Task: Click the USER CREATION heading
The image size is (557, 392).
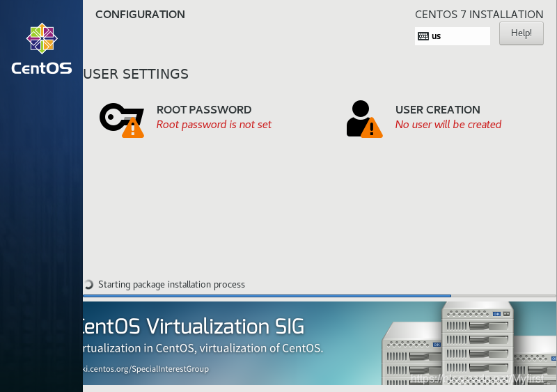Action: pos(438,110)
